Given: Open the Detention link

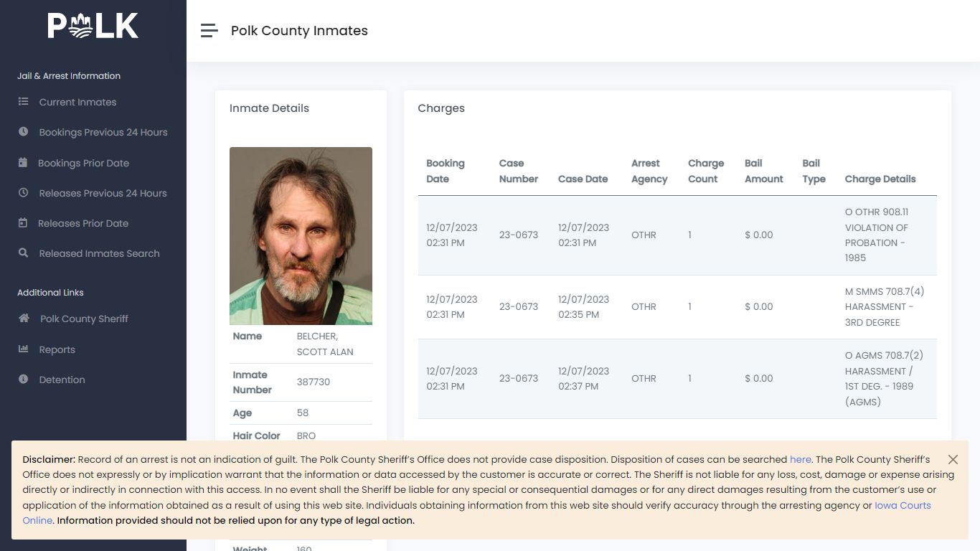Looking at the screenshot, I should [x=62, y=380].
